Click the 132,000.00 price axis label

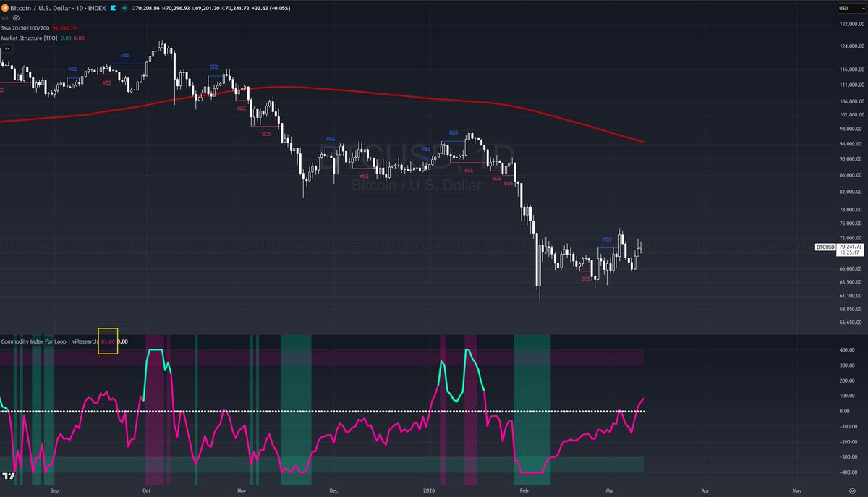852,23
